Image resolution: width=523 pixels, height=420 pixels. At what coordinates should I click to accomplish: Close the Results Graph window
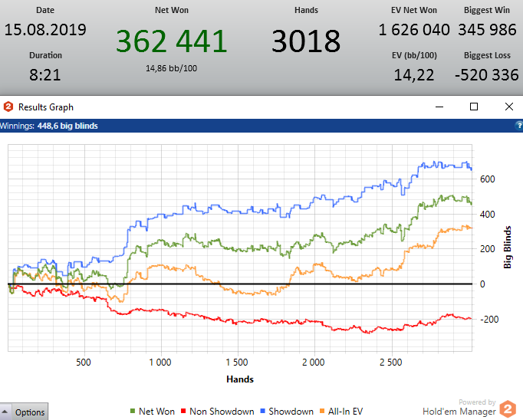[509, 107]
